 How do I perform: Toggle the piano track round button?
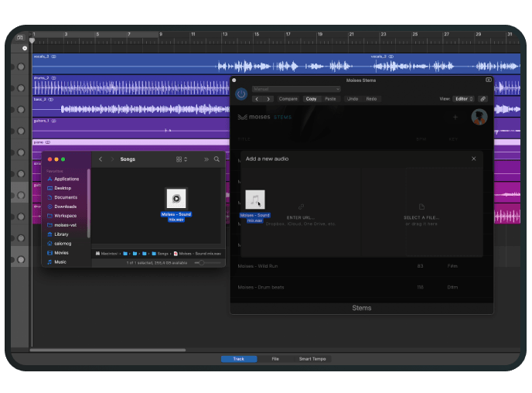click(21, 152)
